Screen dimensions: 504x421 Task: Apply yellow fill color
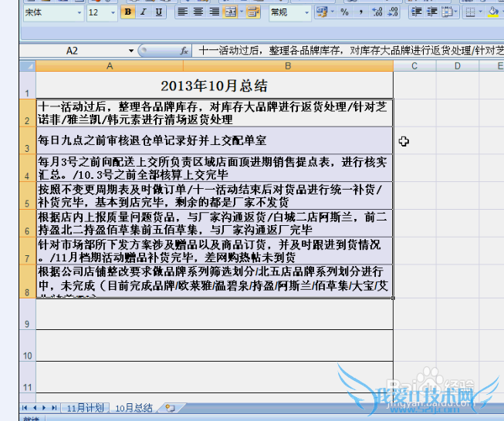493,12
